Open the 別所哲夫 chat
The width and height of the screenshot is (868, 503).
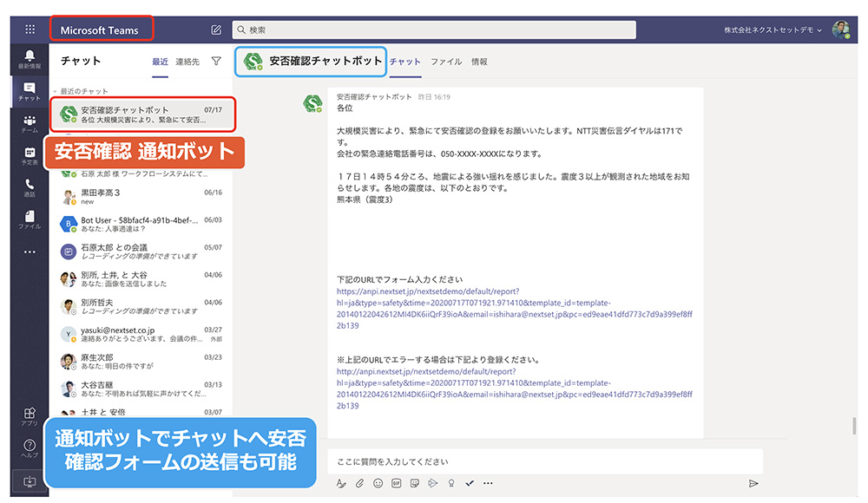click(141, 306)
